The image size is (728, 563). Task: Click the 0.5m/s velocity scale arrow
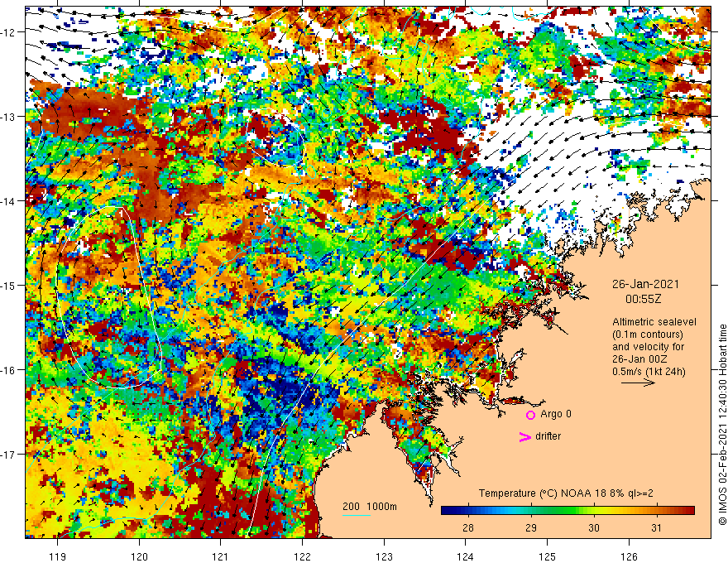[x=638, y=383]
